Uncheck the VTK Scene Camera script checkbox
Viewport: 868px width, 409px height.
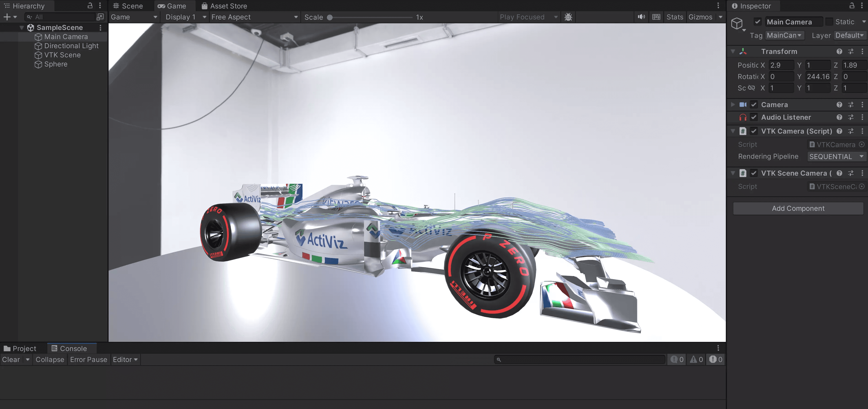point(754,173)
